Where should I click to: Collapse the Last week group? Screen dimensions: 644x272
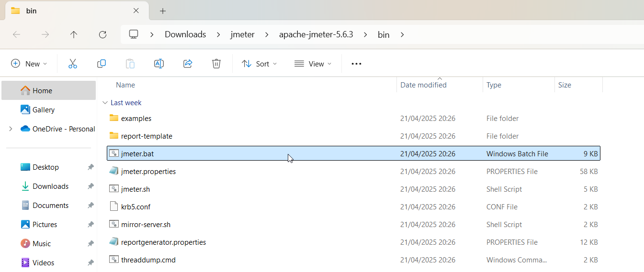[105, 103]
